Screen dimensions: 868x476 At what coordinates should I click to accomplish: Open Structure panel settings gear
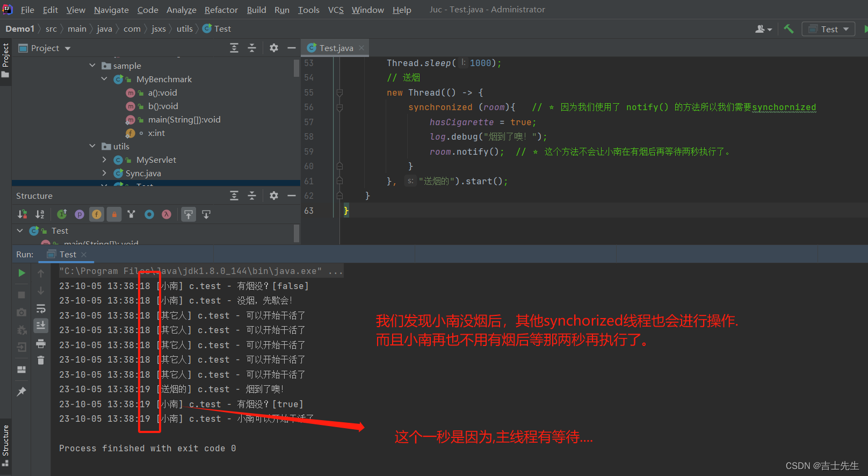[x=274, y=196]
